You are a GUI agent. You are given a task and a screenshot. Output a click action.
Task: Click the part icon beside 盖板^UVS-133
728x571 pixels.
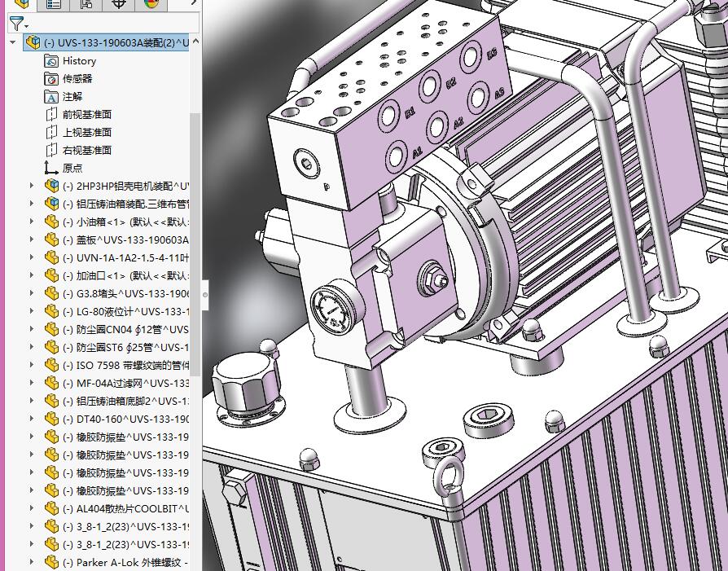pyautogui.click(x=51, y=239)
